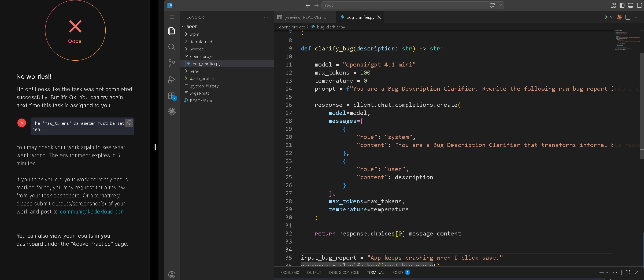Open the Extensions view
This screenshot has width=644, height=280.
coord(172,96)
